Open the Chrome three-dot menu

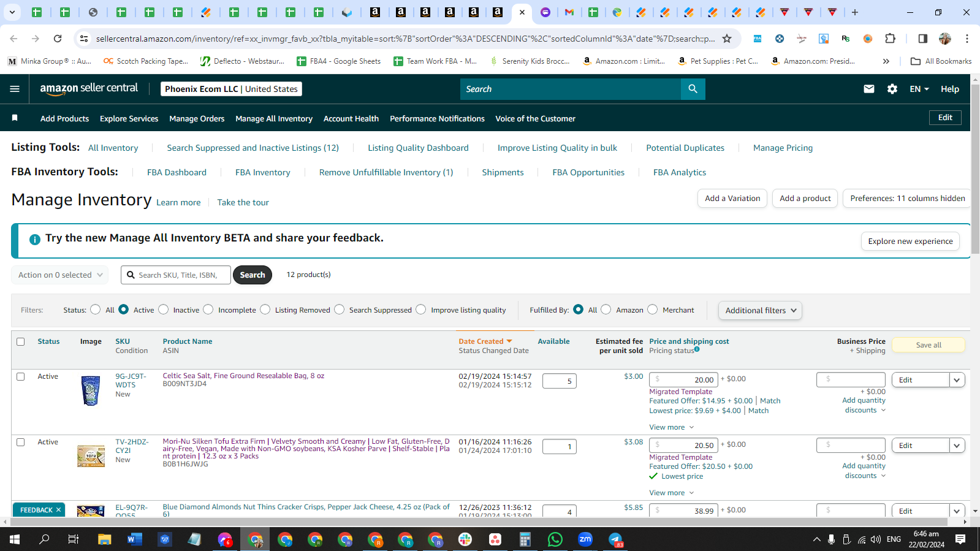[967, 39]
